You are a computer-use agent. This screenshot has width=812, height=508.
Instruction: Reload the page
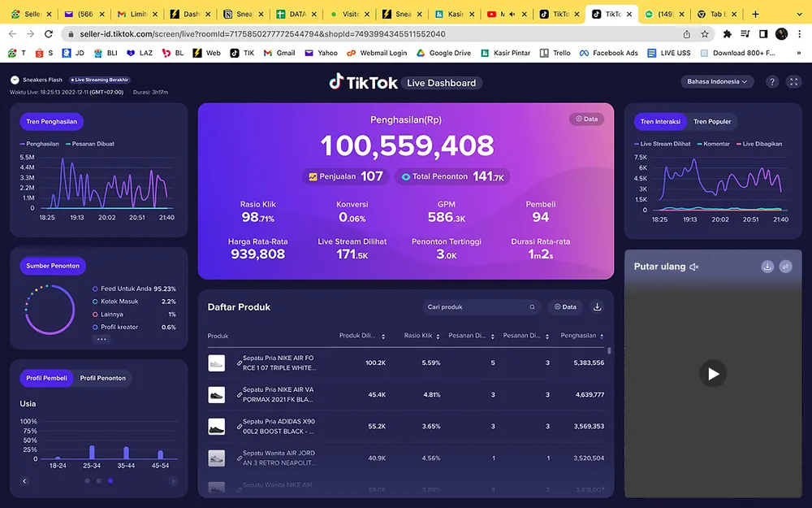tap(49, 34)
